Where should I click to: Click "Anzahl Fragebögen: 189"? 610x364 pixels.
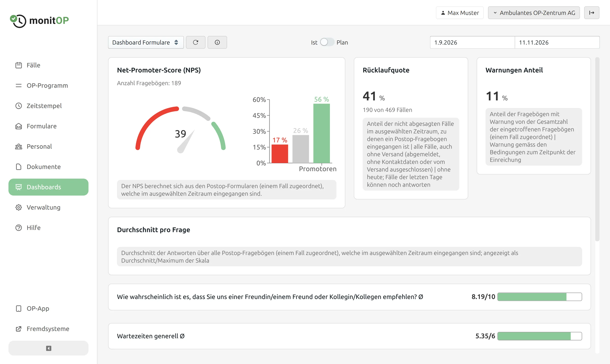[x=149, y=83]
